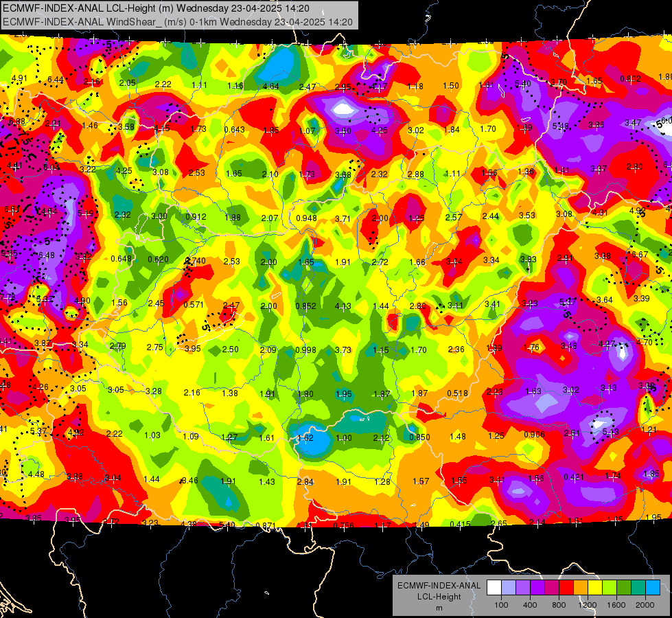Click the red legend swatch

point(566,587)
